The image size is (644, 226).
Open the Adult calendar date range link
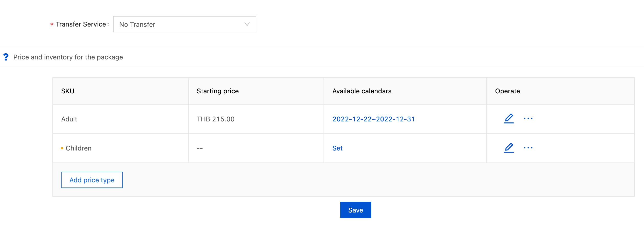pos(373,119)
